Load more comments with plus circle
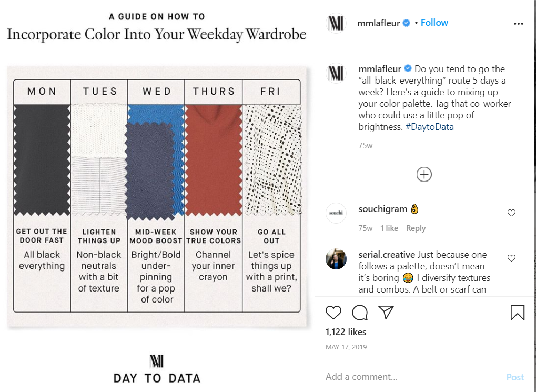 tap(424, 175)
